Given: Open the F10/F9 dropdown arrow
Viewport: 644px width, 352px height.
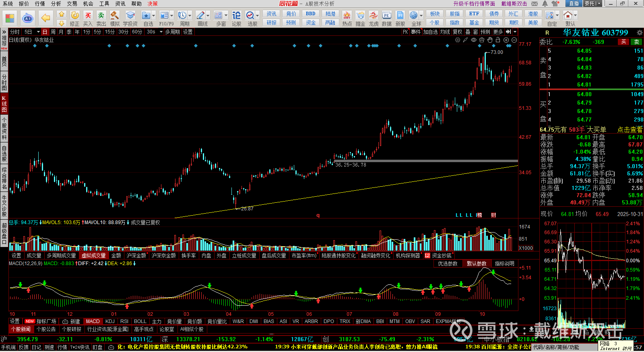Looking at the screenshot, I should coord(172,15).
